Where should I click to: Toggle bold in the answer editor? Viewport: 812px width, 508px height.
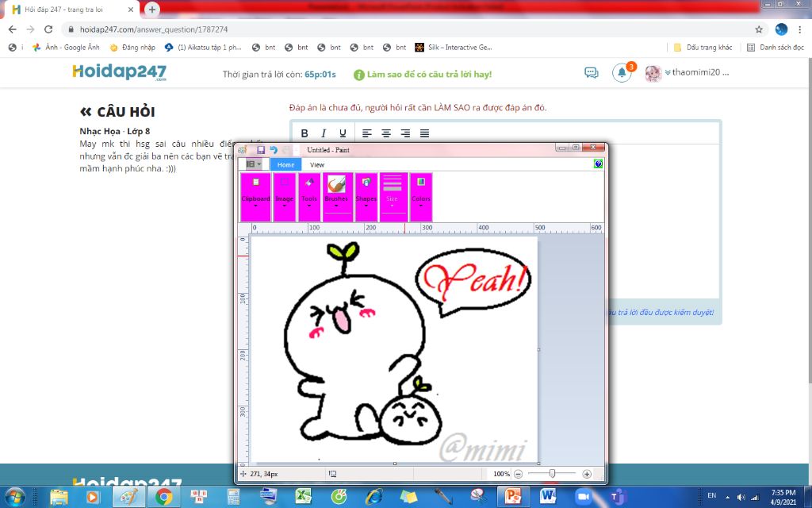tap(304, 133)
